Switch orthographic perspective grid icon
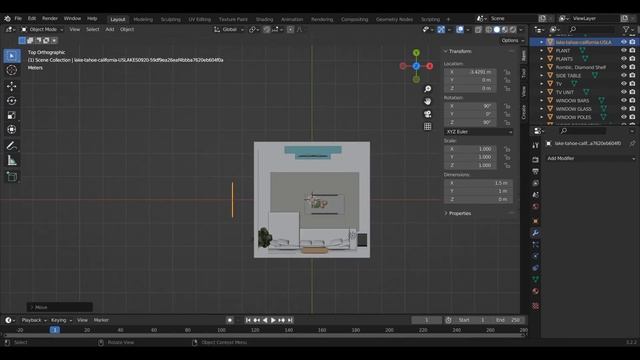The image size is (640, 360). coord(427,127)
